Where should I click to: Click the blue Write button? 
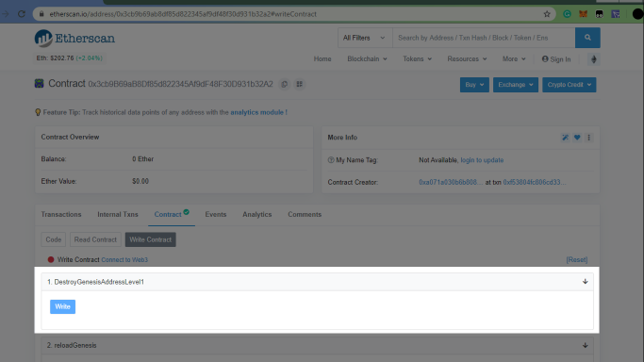click(x=62, y=306)
